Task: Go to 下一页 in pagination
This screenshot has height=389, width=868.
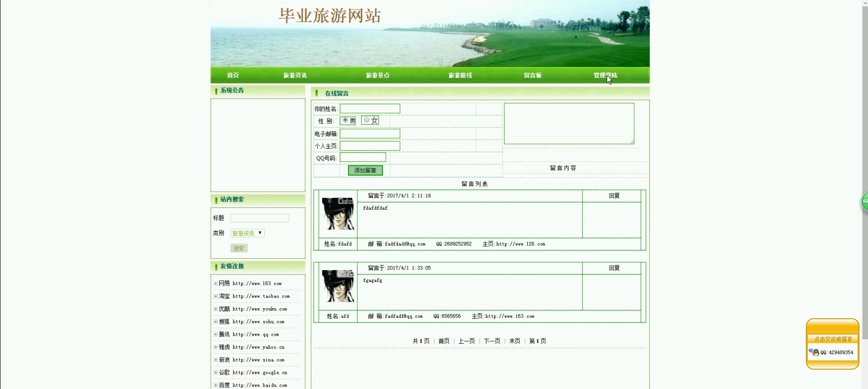Action: (x=492, y=341)
